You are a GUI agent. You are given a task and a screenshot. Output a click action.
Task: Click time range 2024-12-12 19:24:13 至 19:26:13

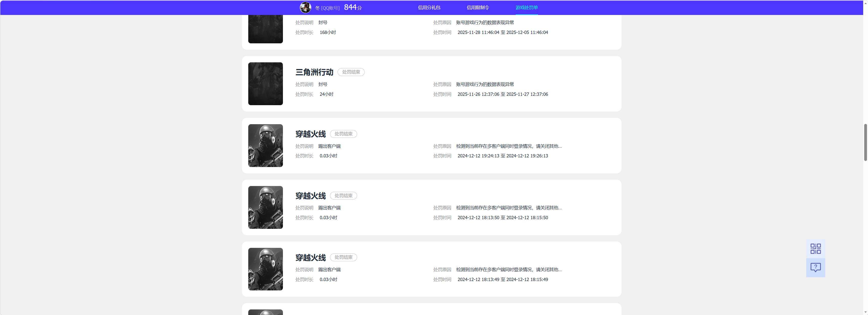502,156
